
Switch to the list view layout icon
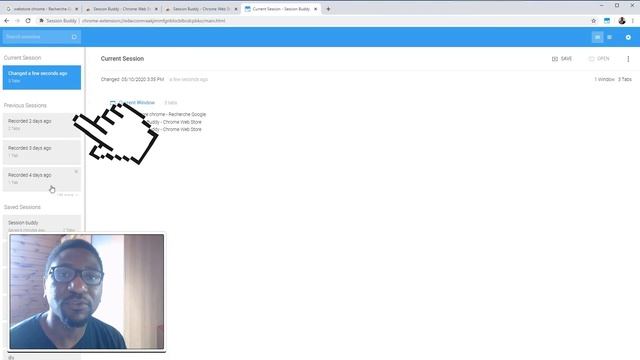click(x=609, y=37)
